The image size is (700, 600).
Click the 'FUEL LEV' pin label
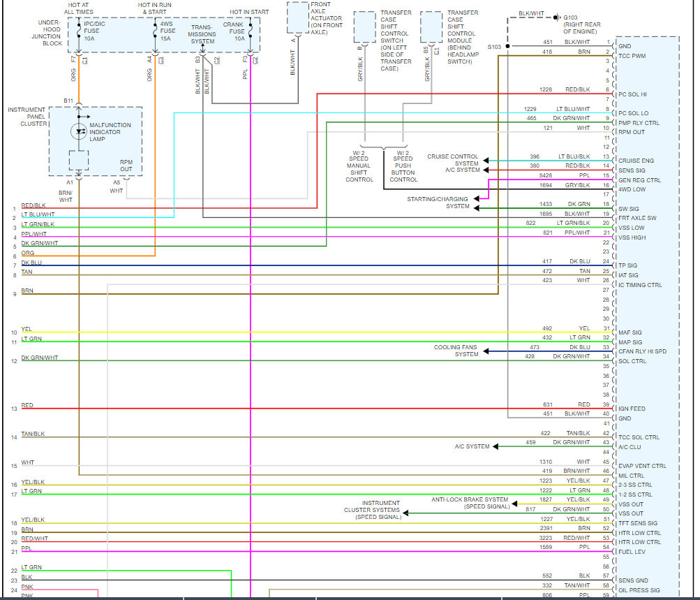coord(632,552)
